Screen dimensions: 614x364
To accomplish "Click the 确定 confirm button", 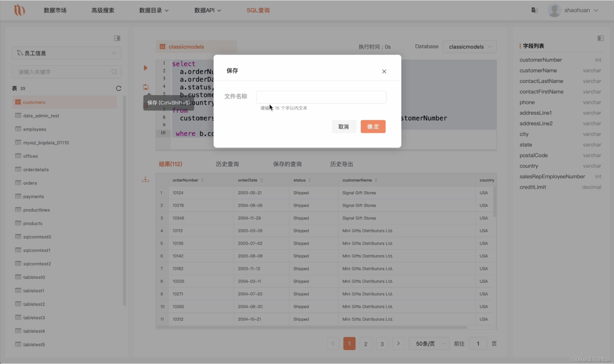I will click(373, 127).
